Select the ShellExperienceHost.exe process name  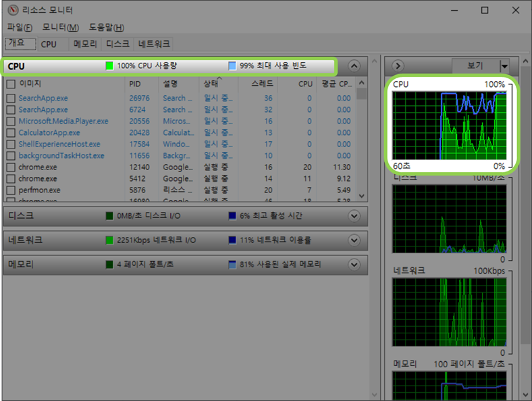click(59, 144)
